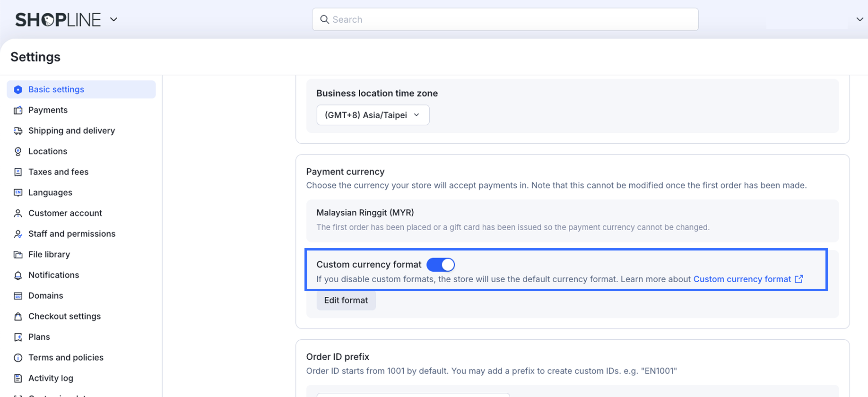Focus the Search input field
The image size is (868, 397).
[x=511, y=19]
